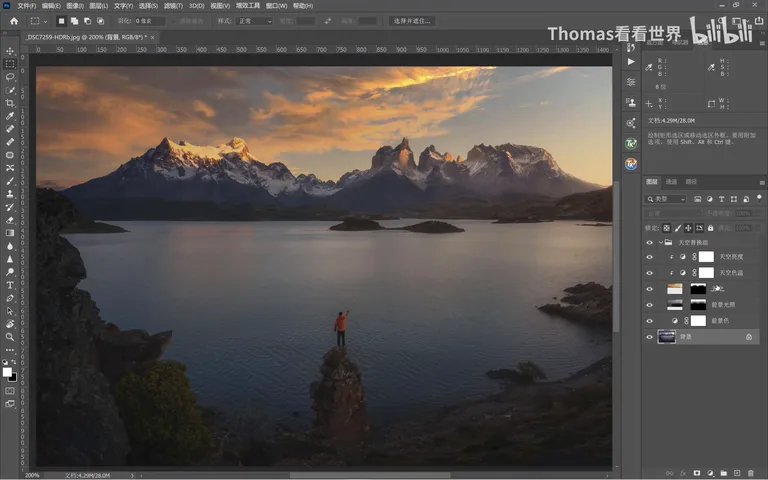This screenshot has width=768, height=480.
Task: Toggle visibility of the sky image layer
Action: pyautogui.click(x=649, y=289)
